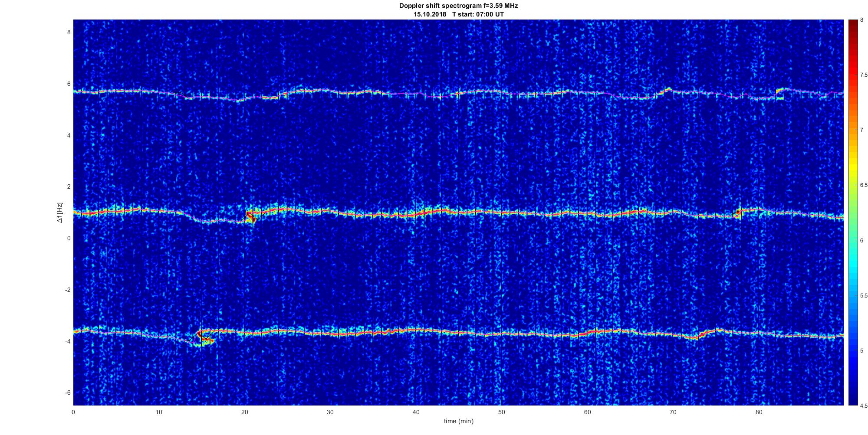Click the x-axis tick label 80

pos(759,412)
